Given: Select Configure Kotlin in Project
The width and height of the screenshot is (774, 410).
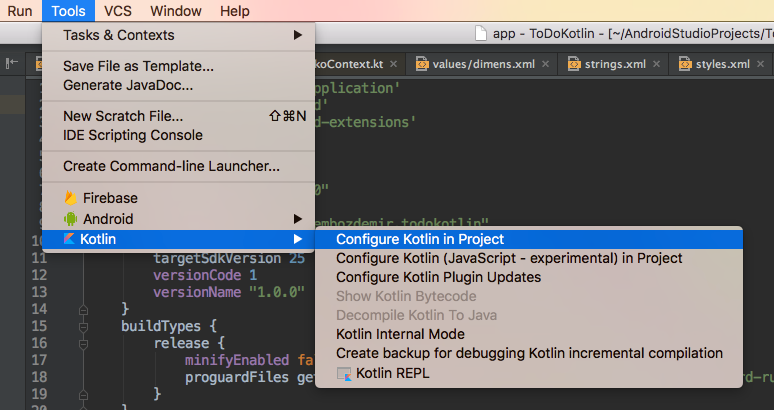Looking at the screenshot, I should [529, 239].
